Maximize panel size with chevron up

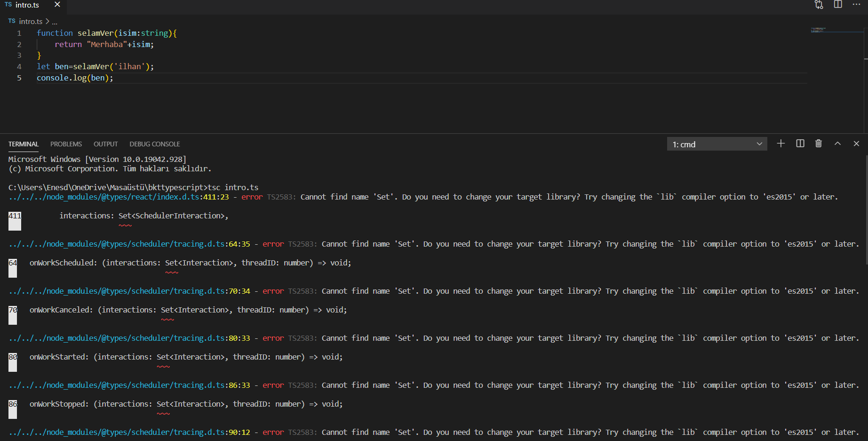tap(837, 144)
